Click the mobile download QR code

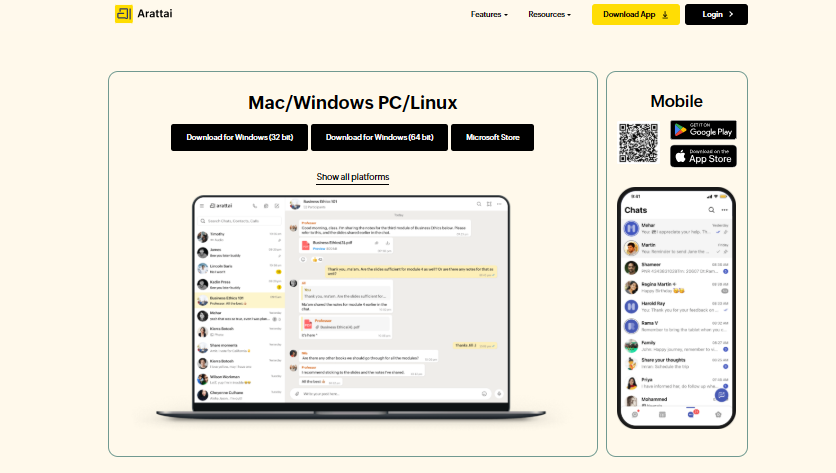point(638,143)
